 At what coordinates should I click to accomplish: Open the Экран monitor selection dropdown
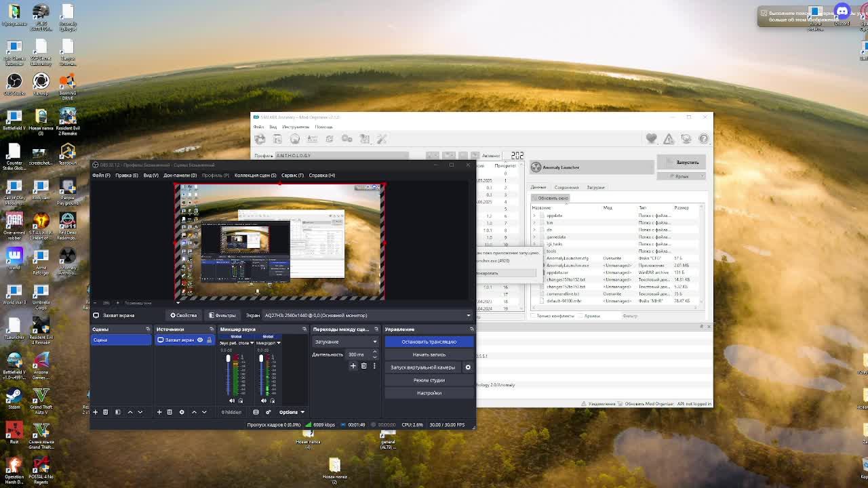coord(366,315)
